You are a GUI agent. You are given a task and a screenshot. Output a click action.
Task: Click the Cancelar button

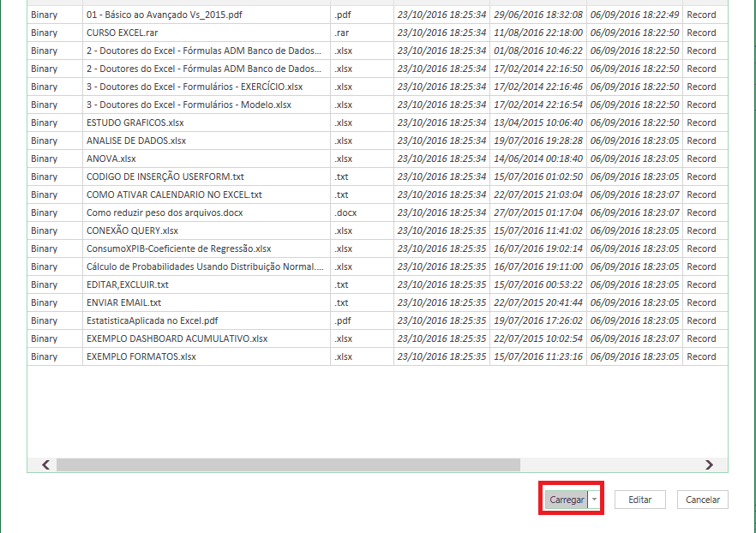703,500
